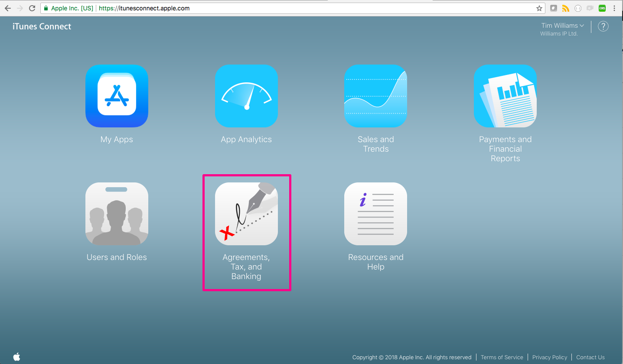Click the Williams IP Ltd. text
This screenshot has width=623, height=364.
[559, 34]
